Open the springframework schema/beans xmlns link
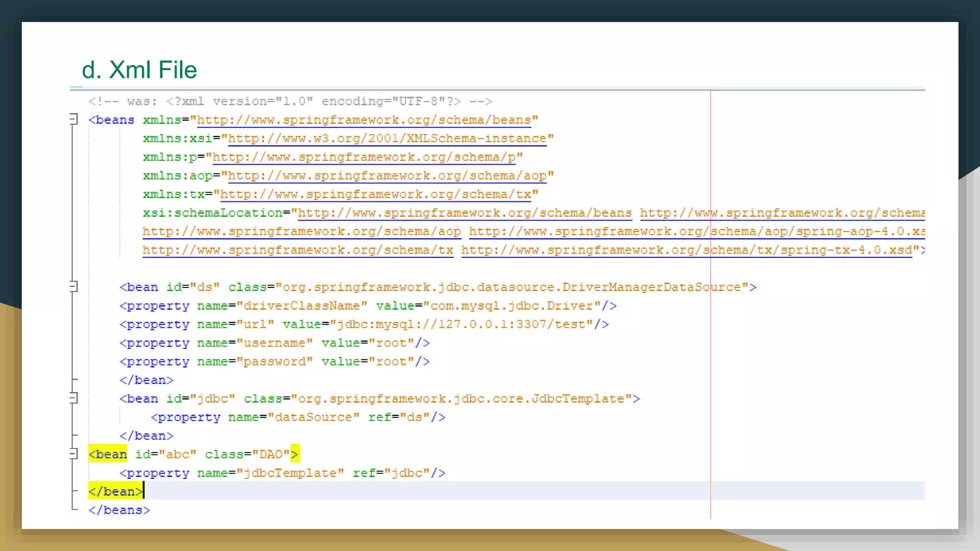 pyautogui.click(x=364, y=120)
